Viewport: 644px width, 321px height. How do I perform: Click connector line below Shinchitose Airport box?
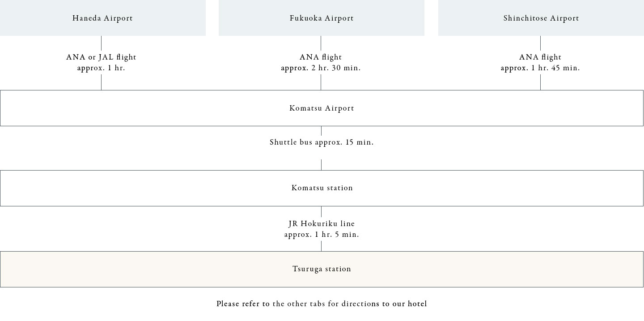click(540, 43)
